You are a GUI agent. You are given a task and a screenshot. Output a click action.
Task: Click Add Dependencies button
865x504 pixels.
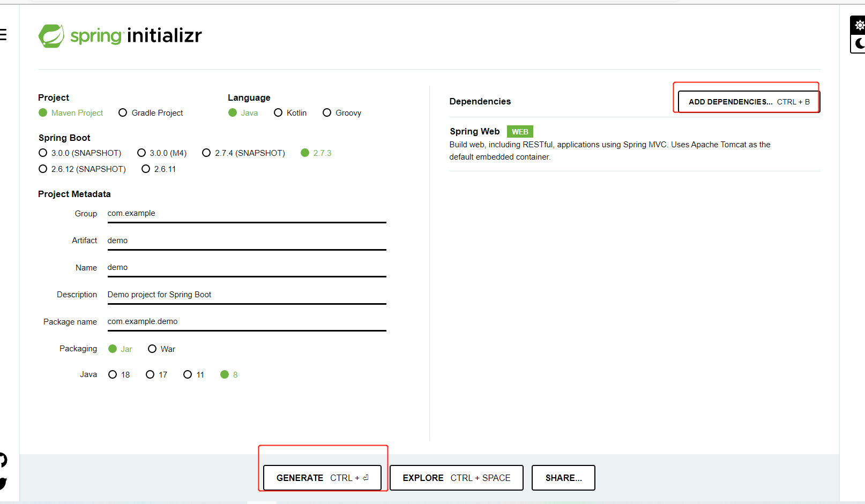click(x=748, y=102)
